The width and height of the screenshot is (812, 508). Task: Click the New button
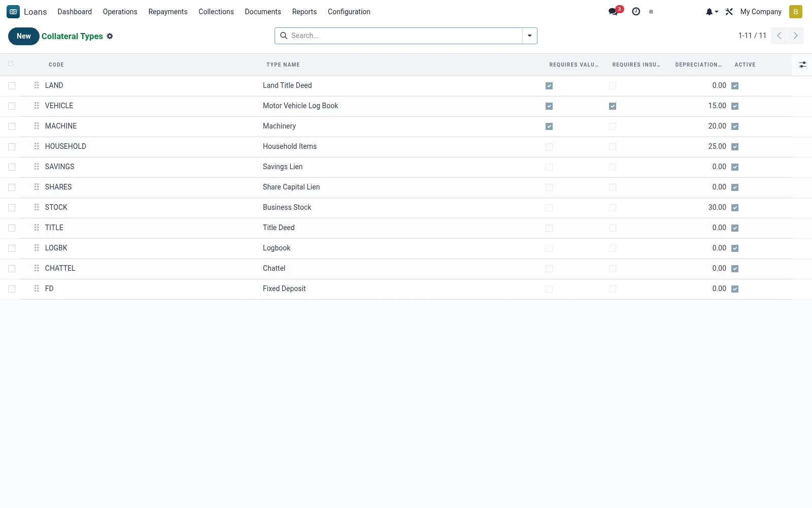click(x=24, y=36)
